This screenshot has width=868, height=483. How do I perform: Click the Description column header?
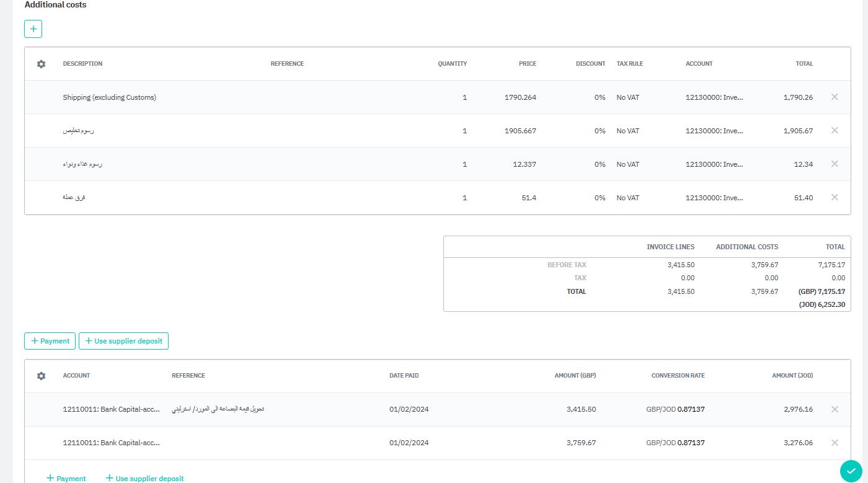tap(82, 64)
